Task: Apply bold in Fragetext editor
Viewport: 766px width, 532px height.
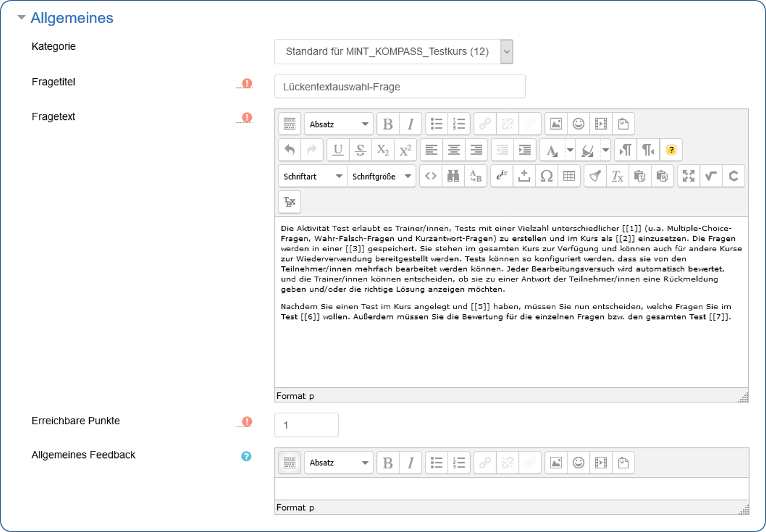Action: 388,124
